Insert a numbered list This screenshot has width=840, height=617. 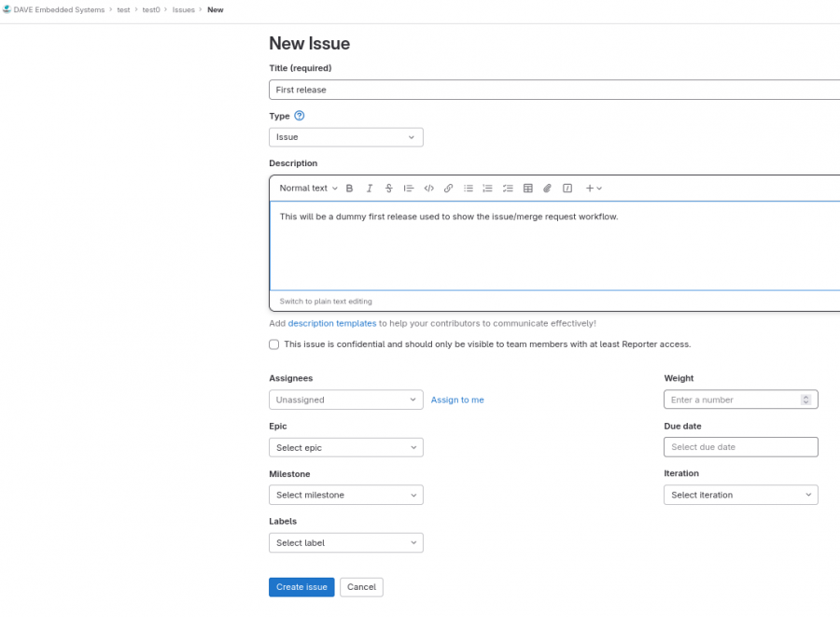tap(488, 189)
